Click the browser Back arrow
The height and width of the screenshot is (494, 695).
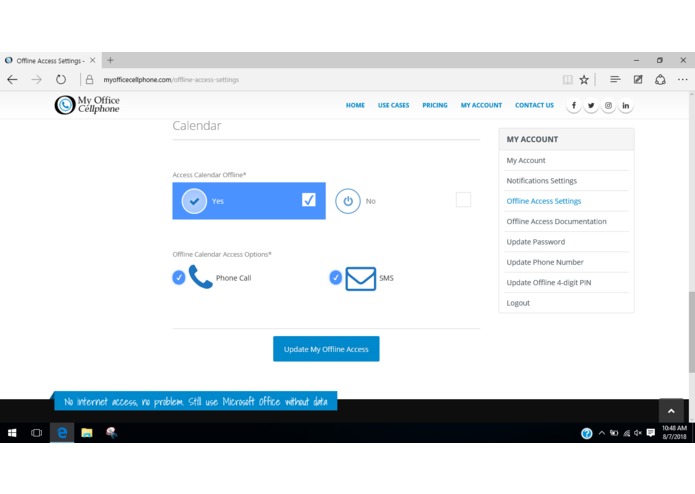point(12,80)
